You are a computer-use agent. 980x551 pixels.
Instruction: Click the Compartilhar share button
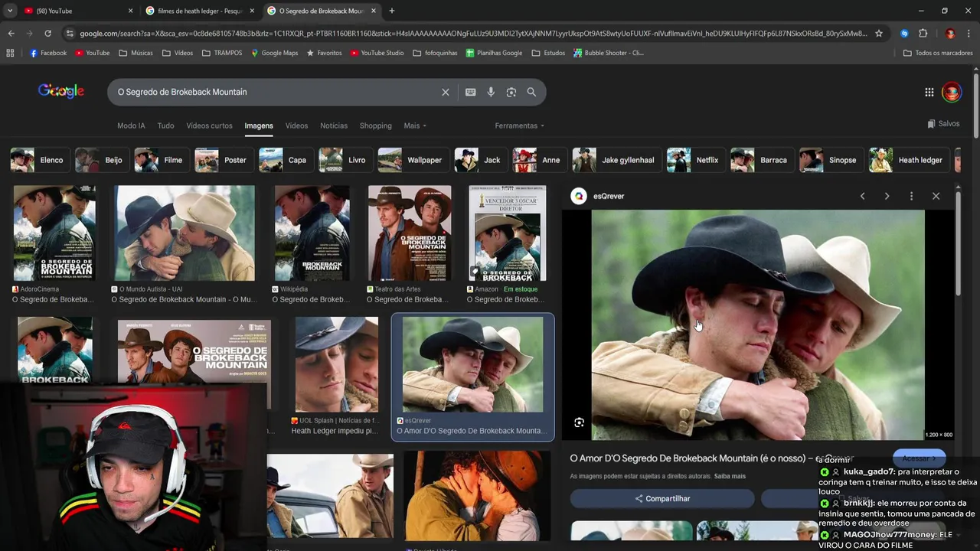pyautogui.click(x=662, y=498)
